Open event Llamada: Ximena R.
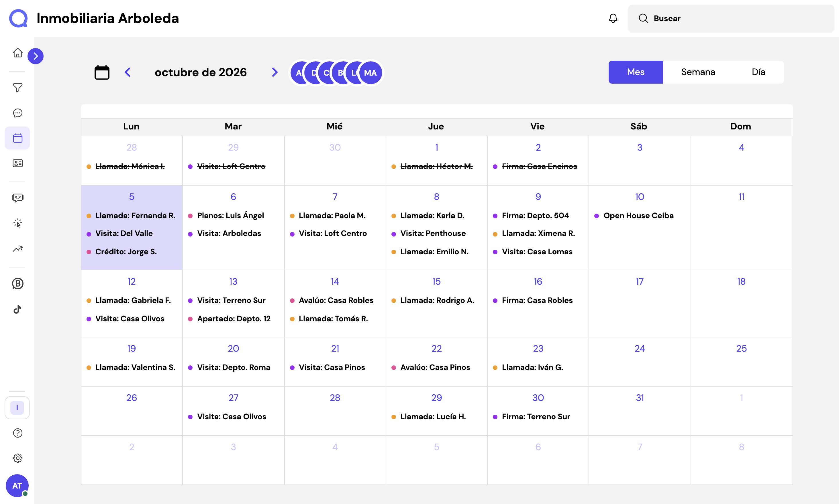 tap(534, 234)
